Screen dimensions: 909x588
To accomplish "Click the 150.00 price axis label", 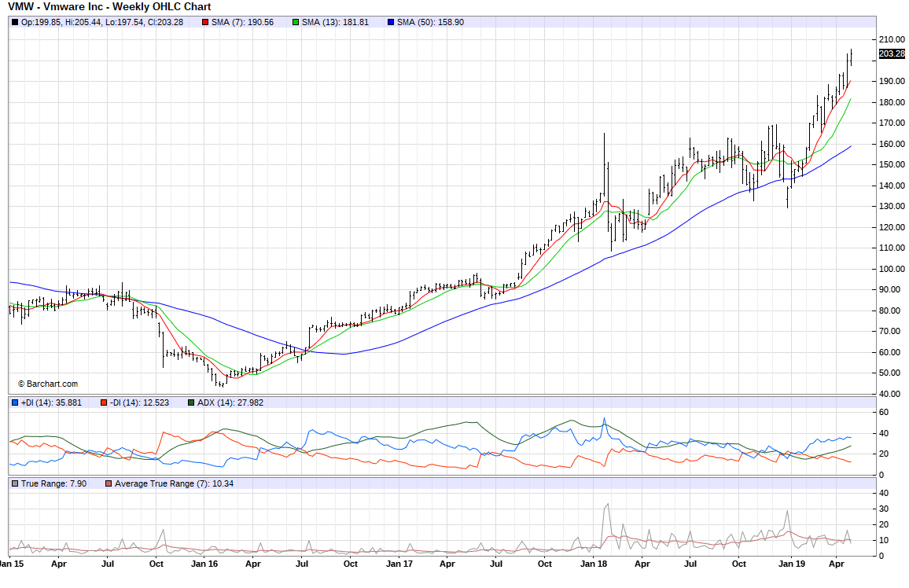I will [892, 164].
